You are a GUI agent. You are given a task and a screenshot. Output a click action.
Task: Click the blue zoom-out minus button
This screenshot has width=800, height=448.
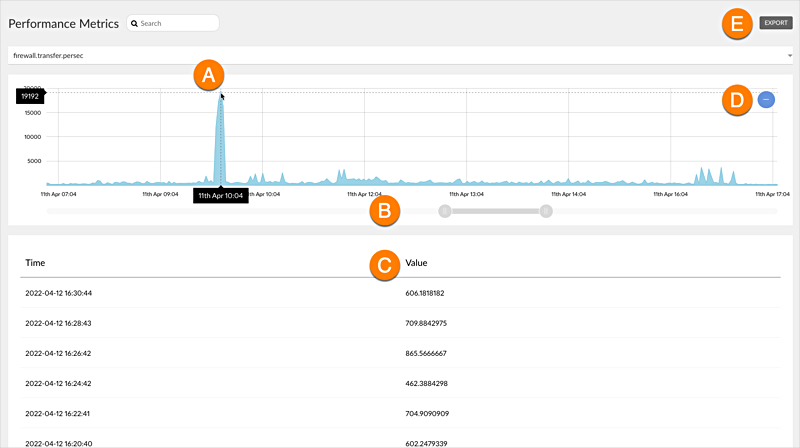pos(766,99)
